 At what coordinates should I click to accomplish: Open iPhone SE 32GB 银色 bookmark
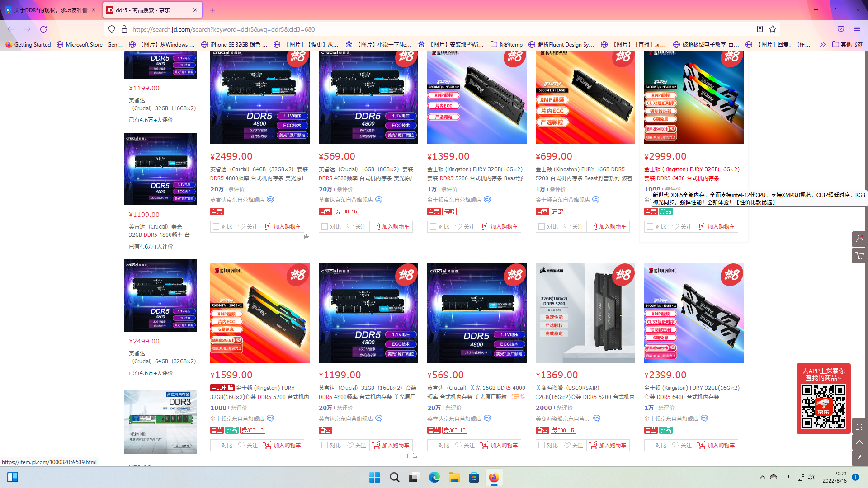(x=234, y=44)
